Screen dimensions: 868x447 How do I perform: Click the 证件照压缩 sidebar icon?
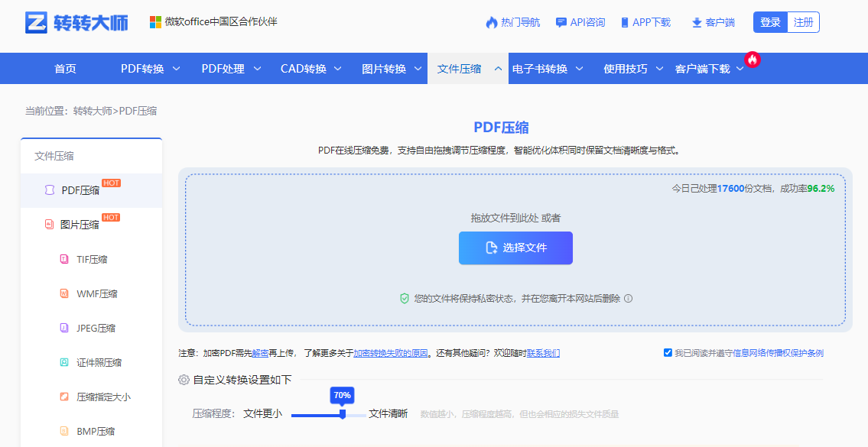(64, 362)
